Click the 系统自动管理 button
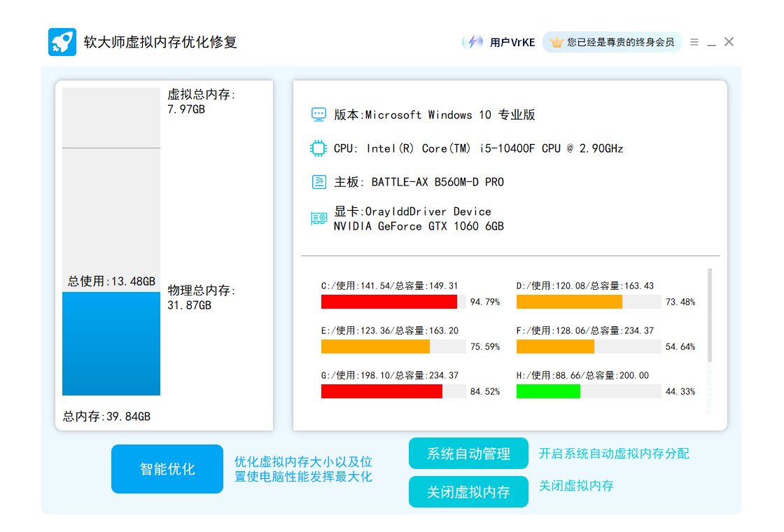784x532 pixels. pyautogui.click(x=468, y=454)
